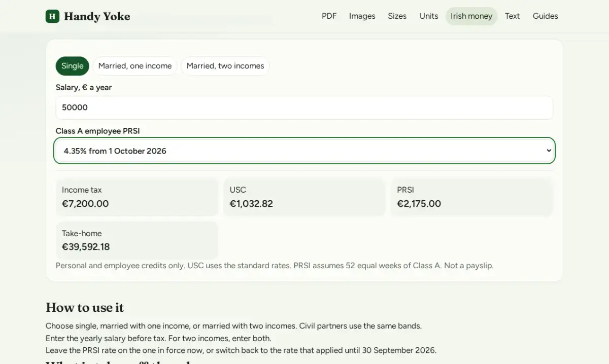Switch to the Units section

pyautogui.click(x=429, y=16)
